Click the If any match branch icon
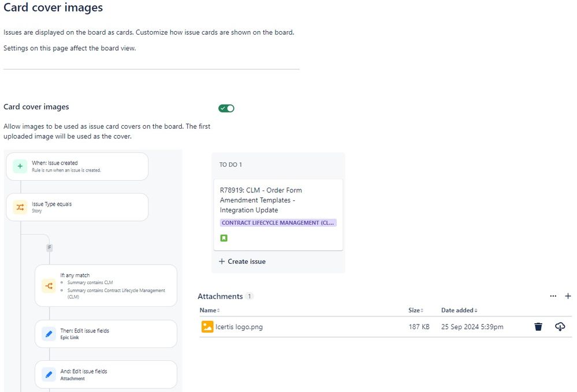577x392 pixels. [x=49, y=286]
